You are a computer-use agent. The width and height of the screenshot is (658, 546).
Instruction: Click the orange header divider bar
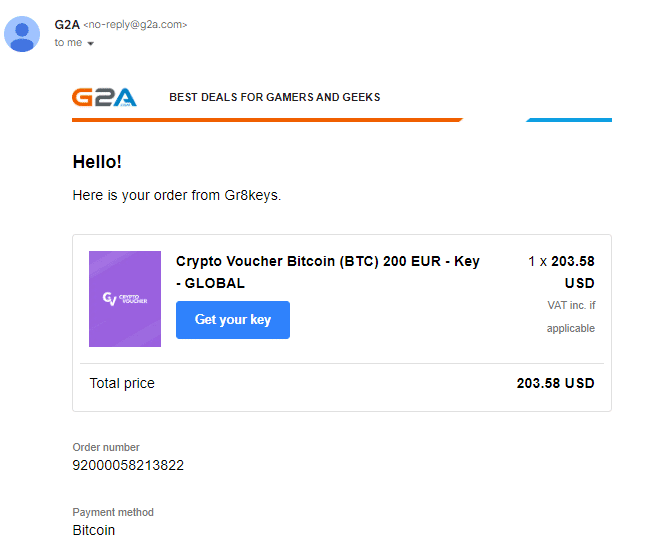266,120
